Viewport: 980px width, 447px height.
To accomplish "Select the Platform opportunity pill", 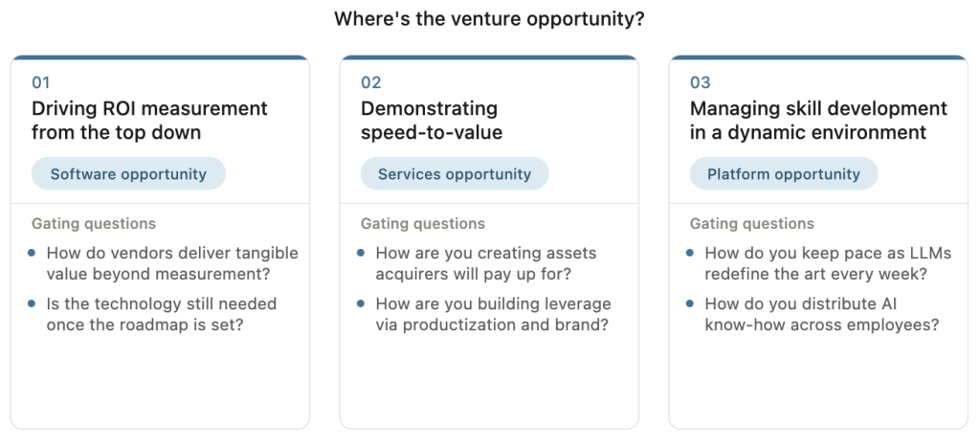I will (784, 174).
